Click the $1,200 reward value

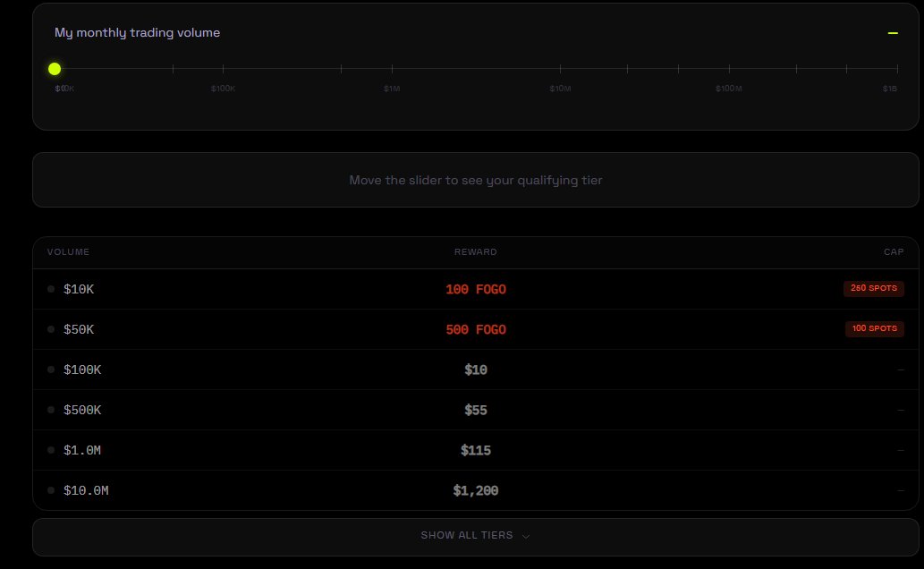tap(476, 490)
